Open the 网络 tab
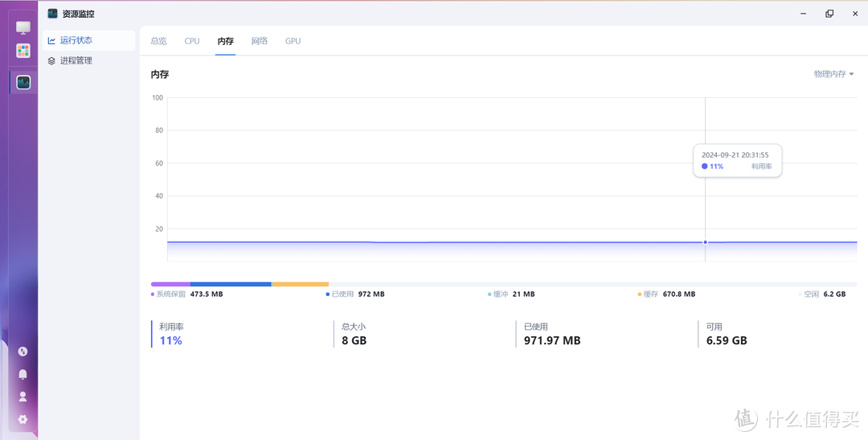The height and width of the screenshot is (440, 868). pyautogui.click(x=259, y=41)
